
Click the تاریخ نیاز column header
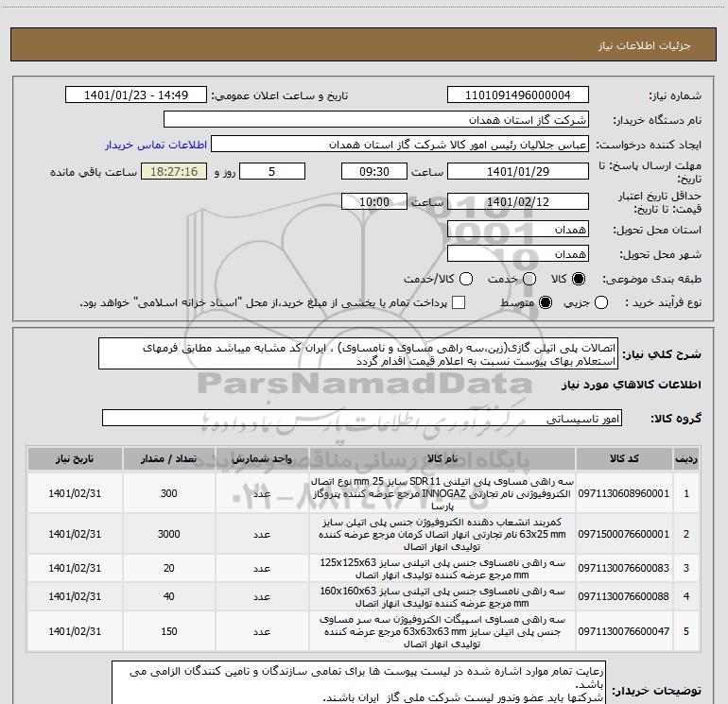pyautogui.click(x=75, y=458)
